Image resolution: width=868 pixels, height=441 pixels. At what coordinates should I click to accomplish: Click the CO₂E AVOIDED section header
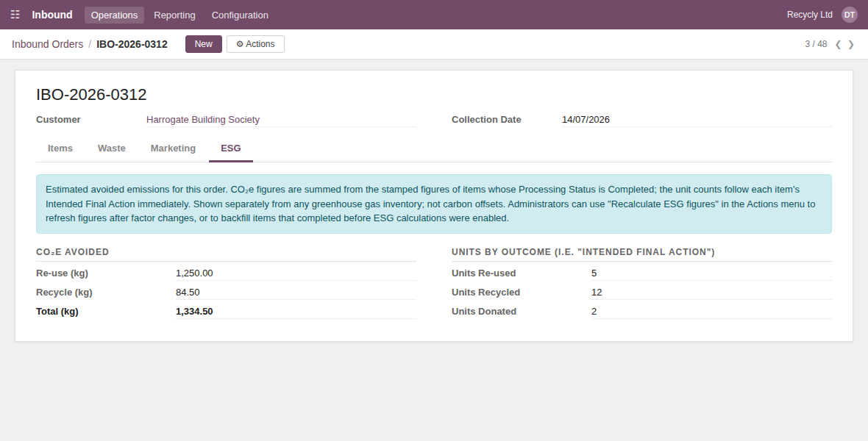[73, 252]
